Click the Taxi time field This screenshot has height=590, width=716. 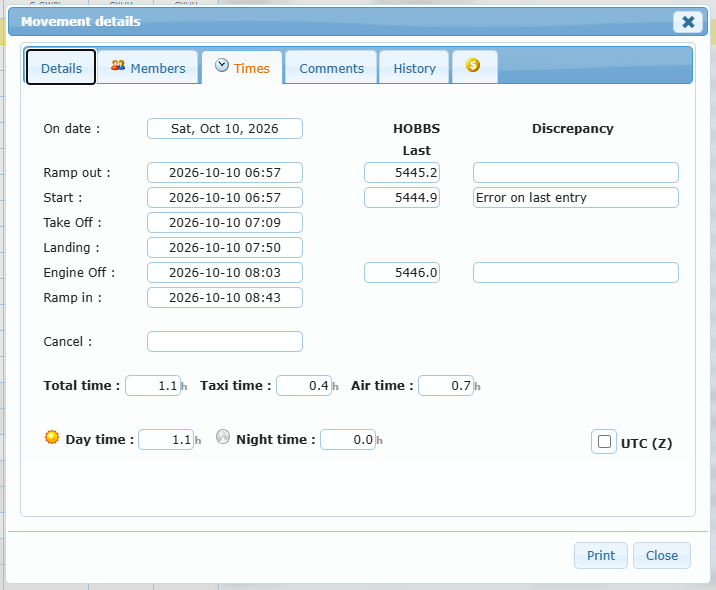pyautogui.click(x=304, y=385)
